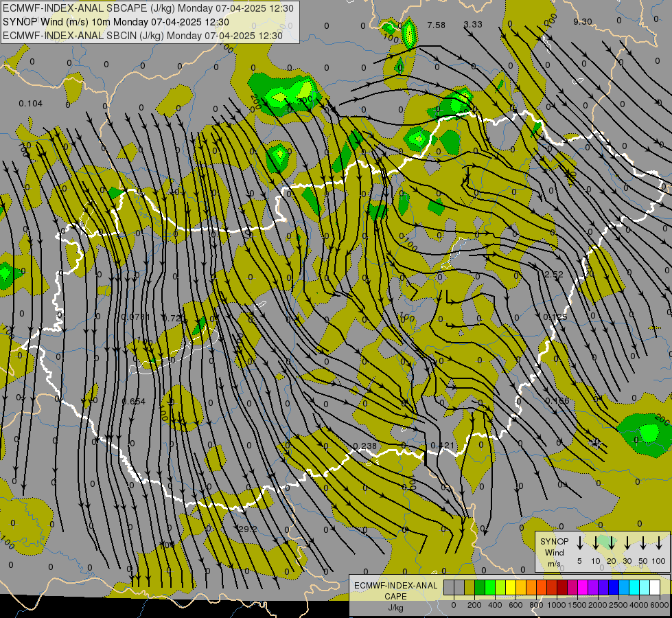Viewport: 672px width, 618px height.
Task: Click the legend tick label 1500
Action: [577, 605]
